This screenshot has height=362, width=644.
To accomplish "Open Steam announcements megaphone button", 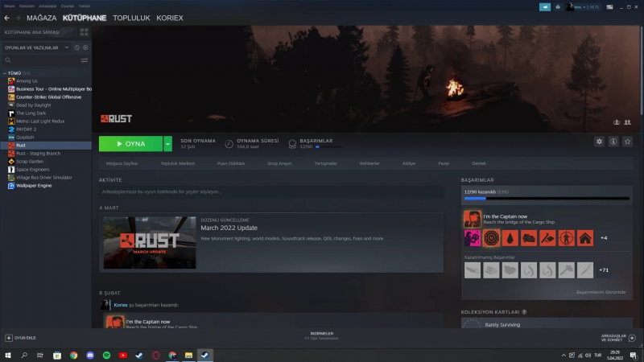I will (545, 7).
